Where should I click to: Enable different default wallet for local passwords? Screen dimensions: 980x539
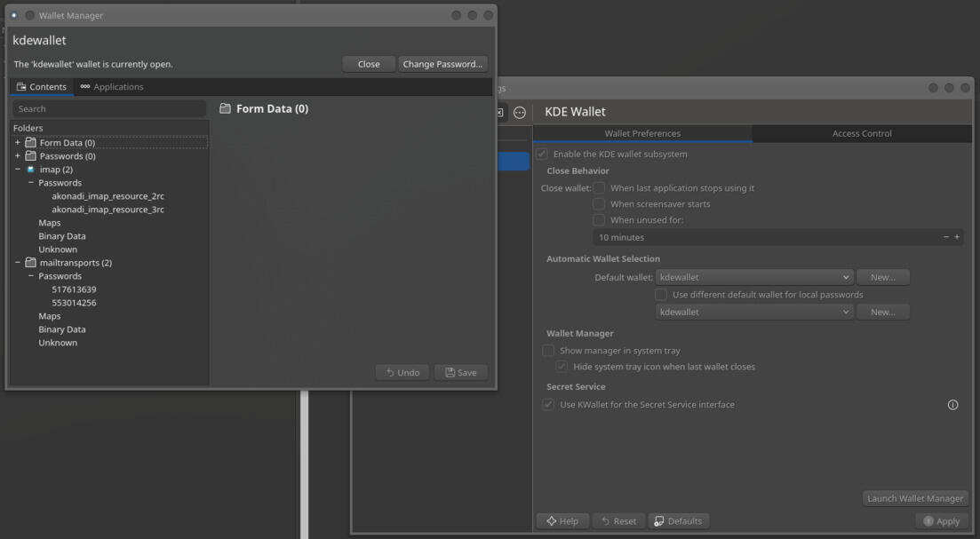[x=661, y=295]
